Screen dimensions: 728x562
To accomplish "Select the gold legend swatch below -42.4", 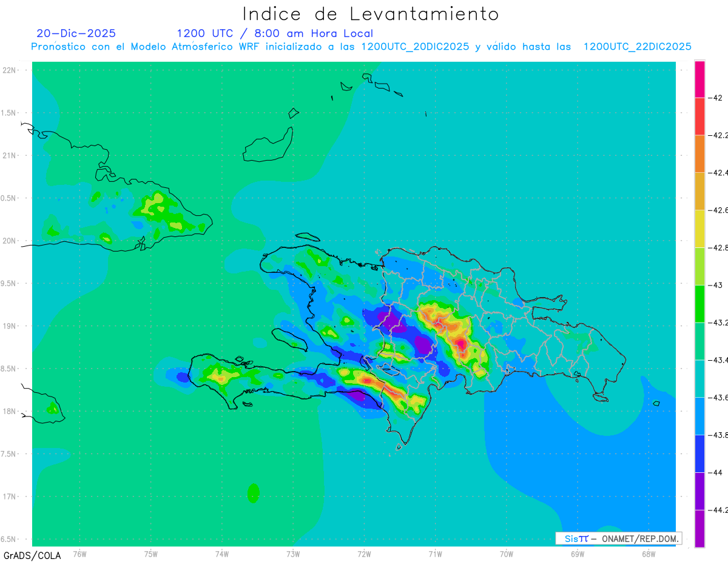I will click(699, 191).
